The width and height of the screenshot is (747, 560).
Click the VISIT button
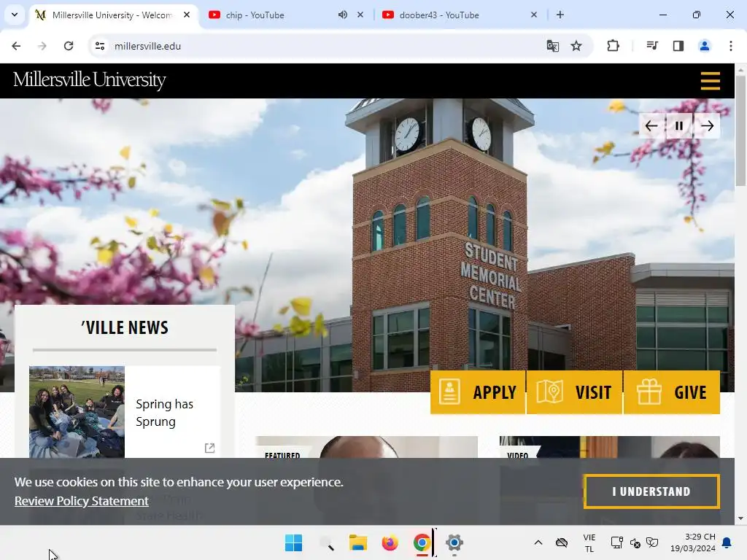[x=575, y=392]
